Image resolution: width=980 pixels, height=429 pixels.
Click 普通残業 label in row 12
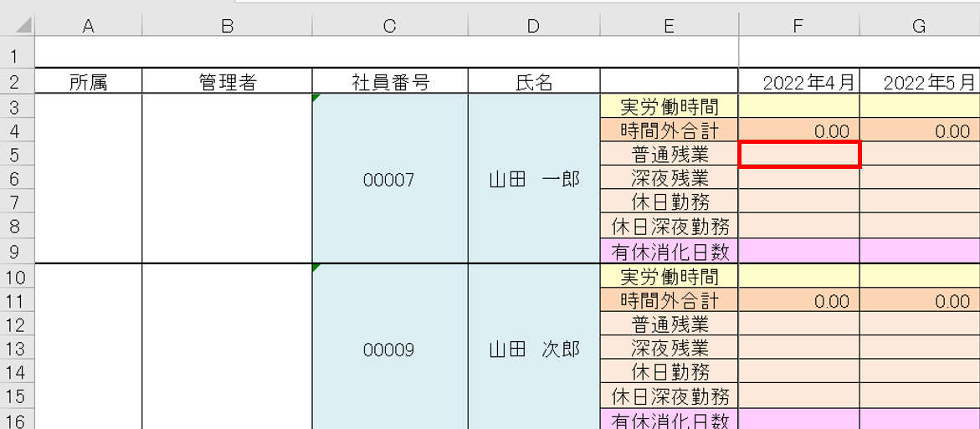(669, 324)
